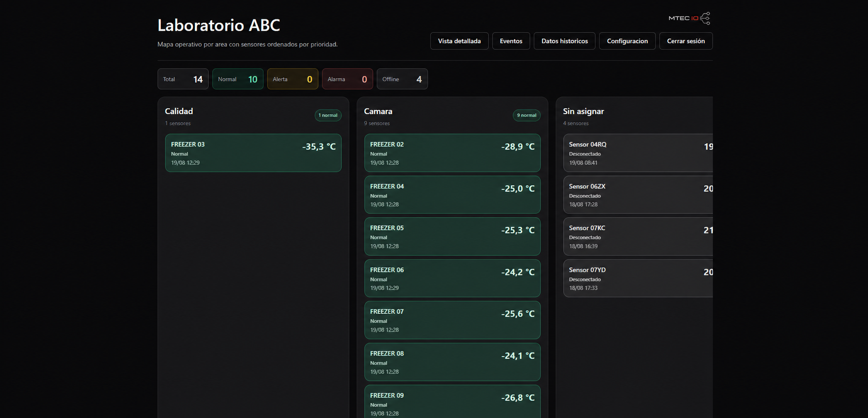This screenshot has width=868, height=418.
Task: Select the FREEZER 08 sensor card
Action: coord(452,362)
